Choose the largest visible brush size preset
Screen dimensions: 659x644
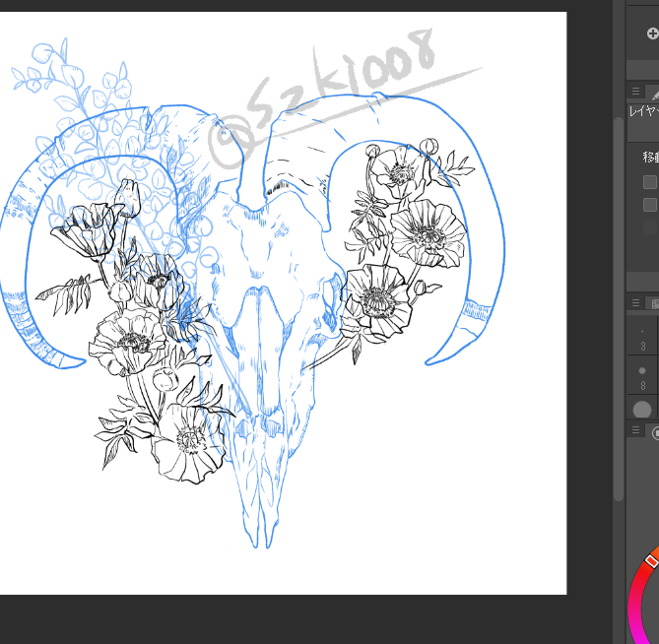642,409
